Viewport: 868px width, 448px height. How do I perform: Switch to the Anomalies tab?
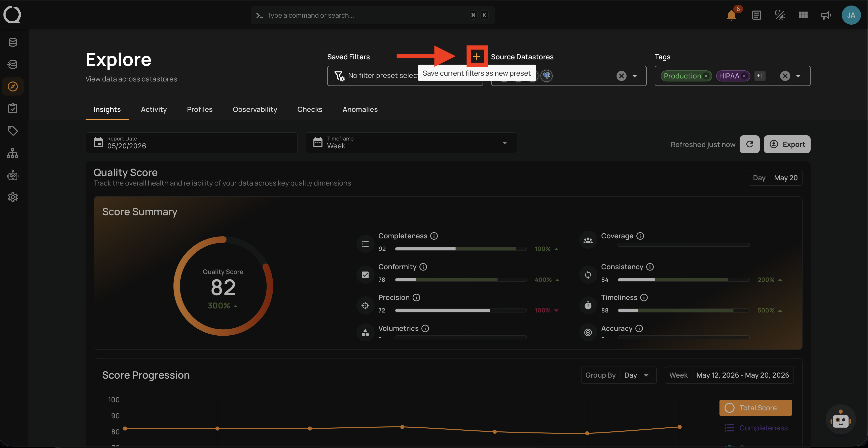[x=360, y=109]
